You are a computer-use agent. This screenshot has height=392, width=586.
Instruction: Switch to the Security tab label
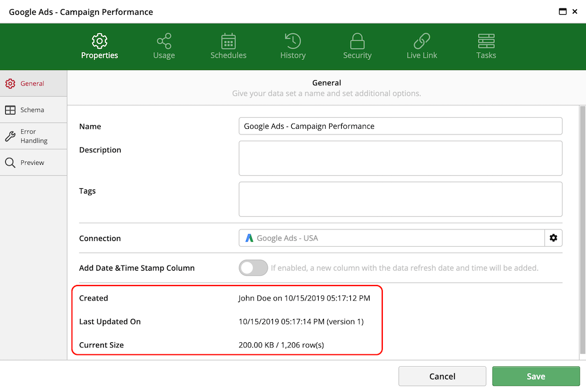(x=357, y=56)
